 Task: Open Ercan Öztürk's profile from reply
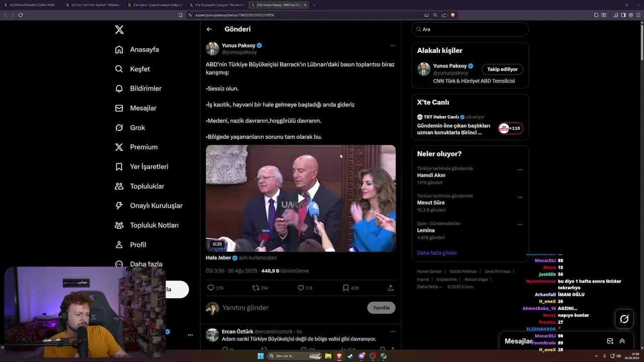click(237, 331)
